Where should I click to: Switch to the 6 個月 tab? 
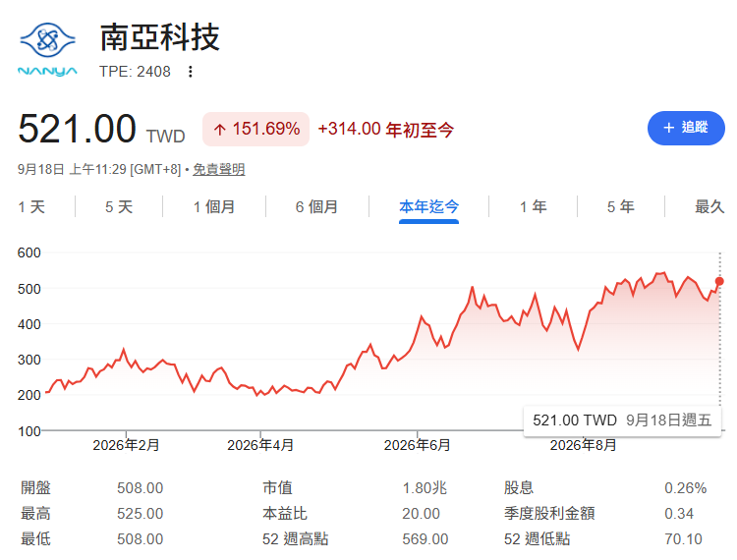click(x=316, y=206)
